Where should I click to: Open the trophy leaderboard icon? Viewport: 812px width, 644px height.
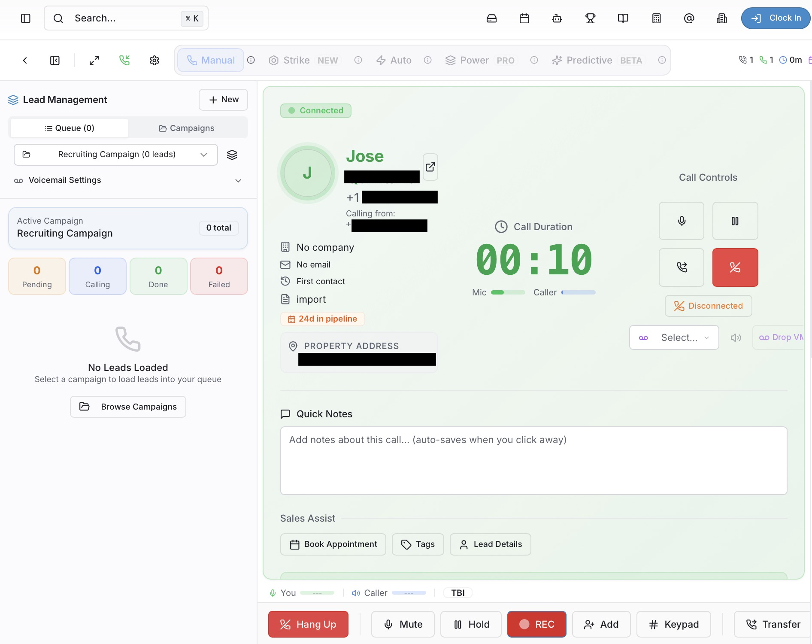[x=590, y=18]
